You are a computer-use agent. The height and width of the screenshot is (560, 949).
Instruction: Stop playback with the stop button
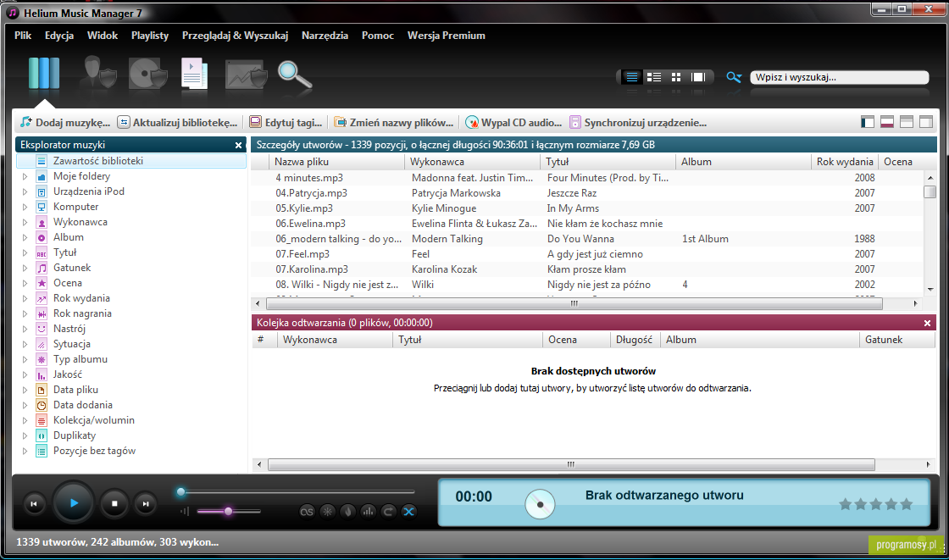114,503
